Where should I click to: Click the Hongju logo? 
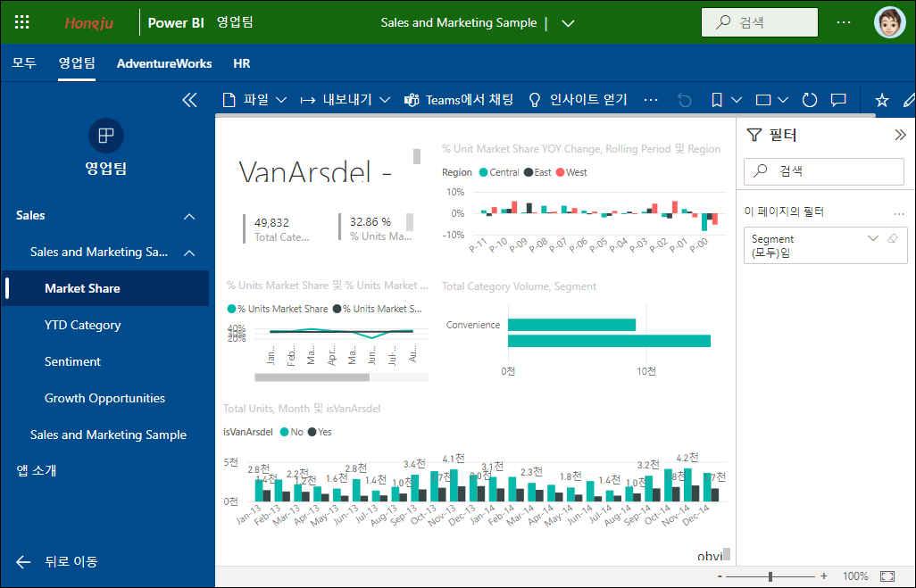click(88, 23)
